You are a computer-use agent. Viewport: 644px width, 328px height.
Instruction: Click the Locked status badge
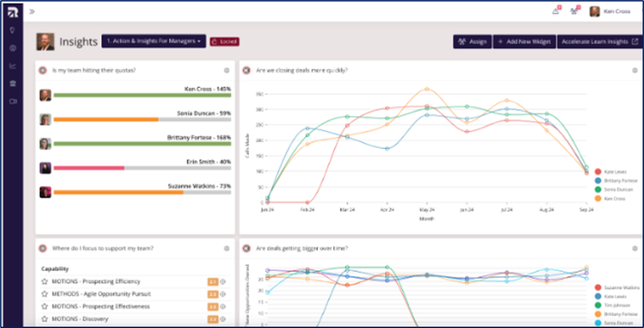coord(225,41)
